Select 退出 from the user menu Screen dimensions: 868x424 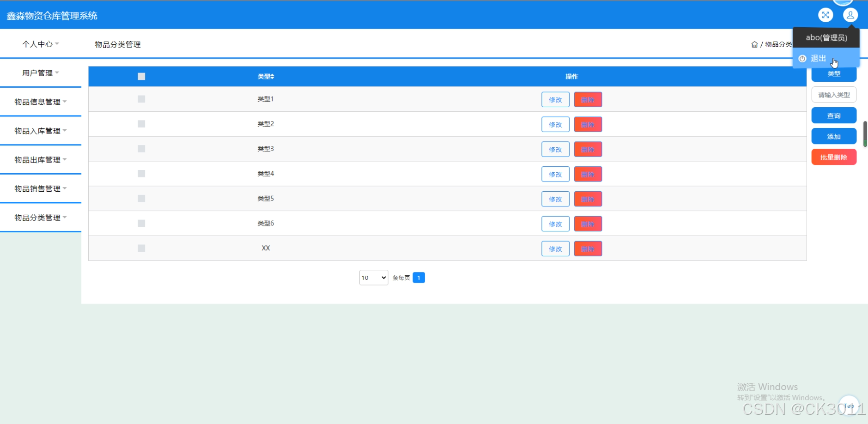tap(818, 59)
